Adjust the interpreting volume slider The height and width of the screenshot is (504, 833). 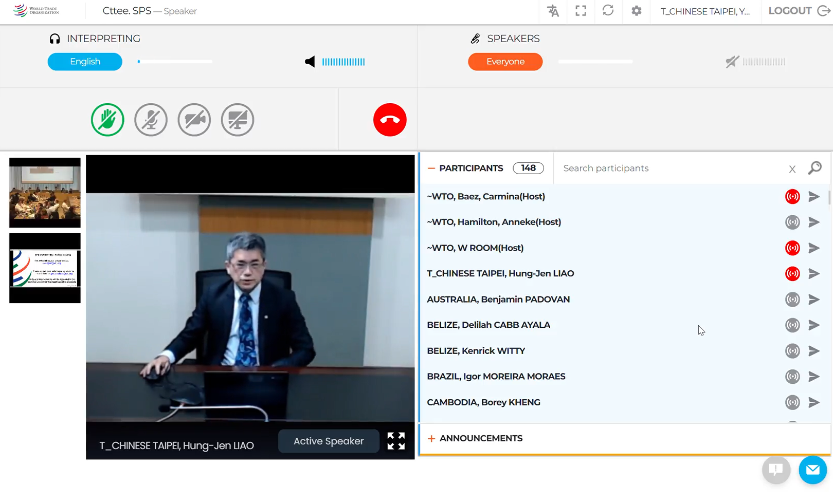(x=175, y=62)
